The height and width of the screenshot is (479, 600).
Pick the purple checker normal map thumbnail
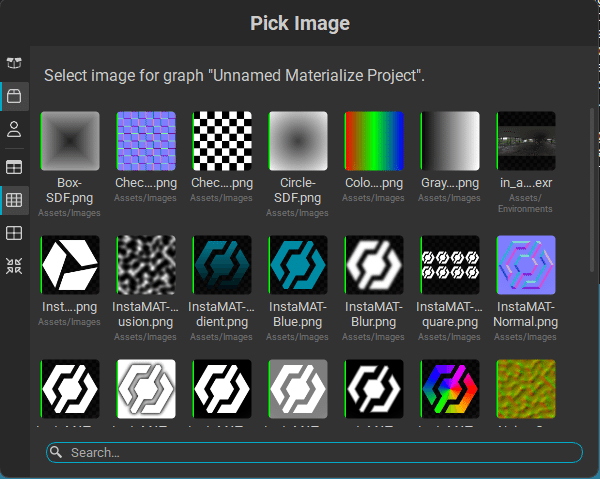146,141
